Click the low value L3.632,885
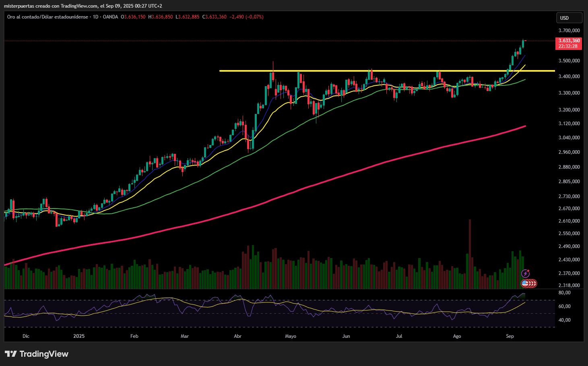Screen dimensions: 588x366 (187, 17)
